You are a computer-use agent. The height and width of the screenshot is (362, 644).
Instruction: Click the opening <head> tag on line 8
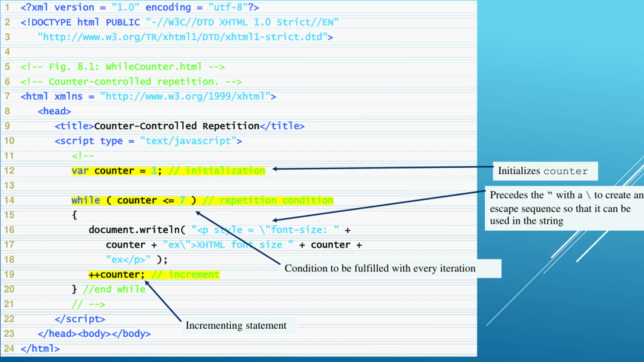coord(54,111)
